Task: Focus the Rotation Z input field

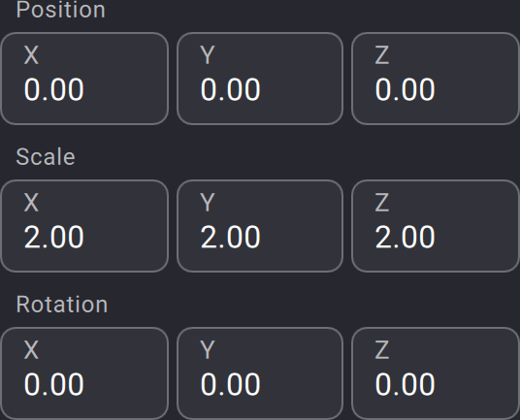Action: point(435,373)
